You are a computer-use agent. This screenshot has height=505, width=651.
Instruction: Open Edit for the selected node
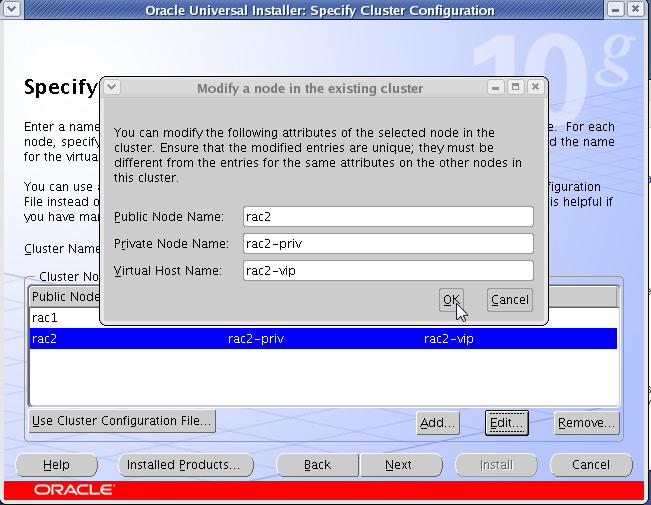click(507, 423)
